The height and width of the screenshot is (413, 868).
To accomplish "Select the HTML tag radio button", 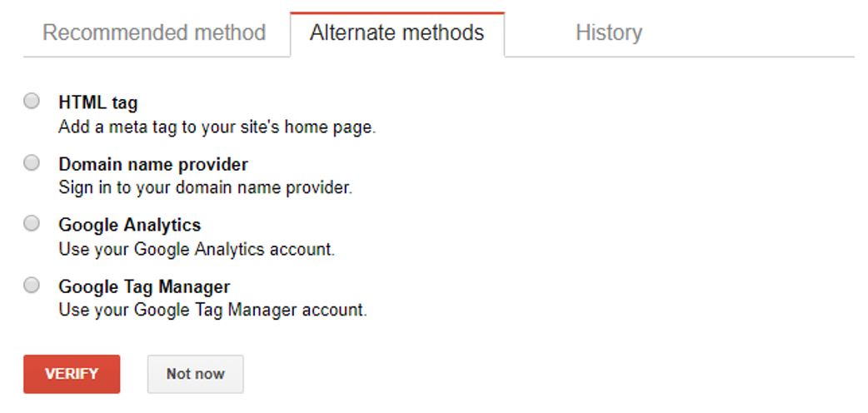I will (x=32, y=102).
